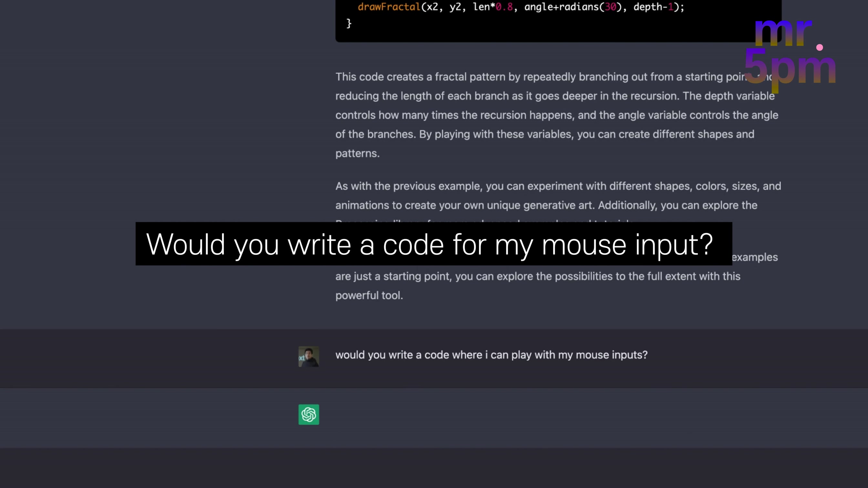Screen dimensions: 868x488
Task: Click the line 'are just a starting point'
Action: 537,276
